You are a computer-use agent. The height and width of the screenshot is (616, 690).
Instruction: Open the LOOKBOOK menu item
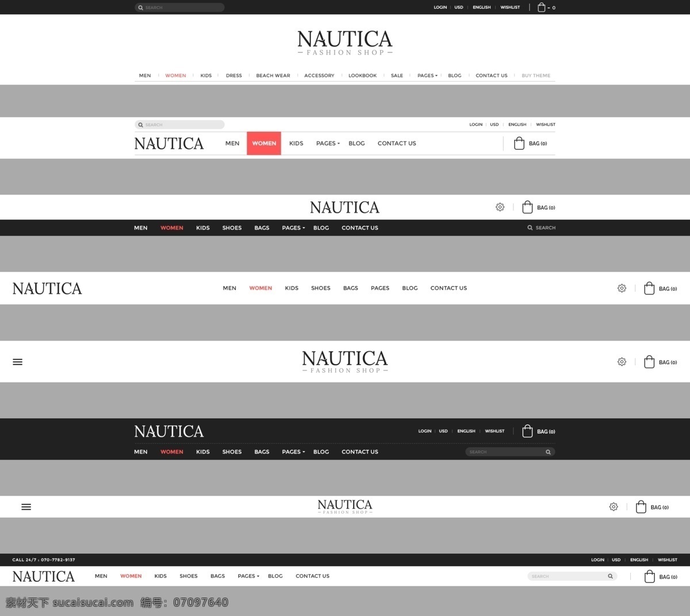(x=362, y=75)
